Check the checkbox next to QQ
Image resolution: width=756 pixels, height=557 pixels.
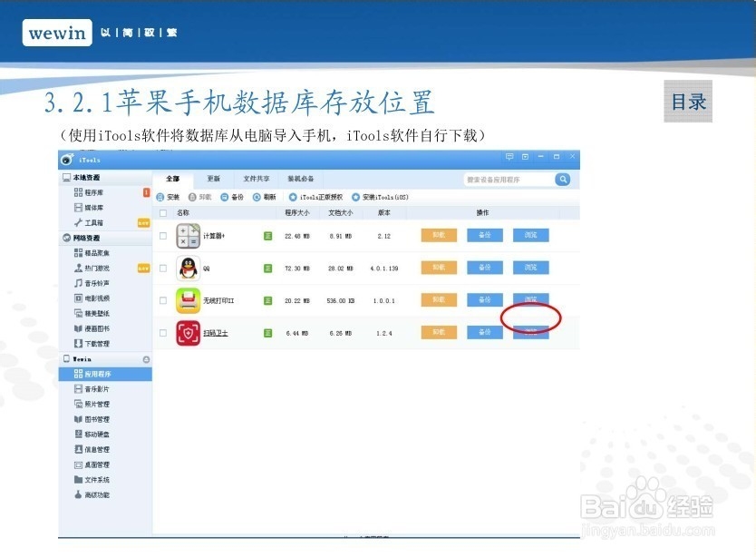161,268
